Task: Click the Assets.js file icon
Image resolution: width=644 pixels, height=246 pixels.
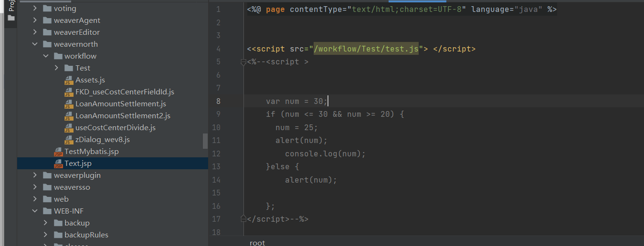Action: click(68, 80)
